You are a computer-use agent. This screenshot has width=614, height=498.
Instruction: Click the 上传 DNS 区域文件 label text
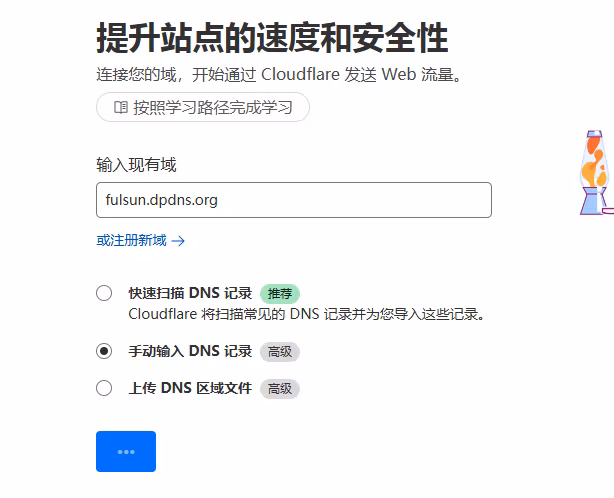[190, 388]
